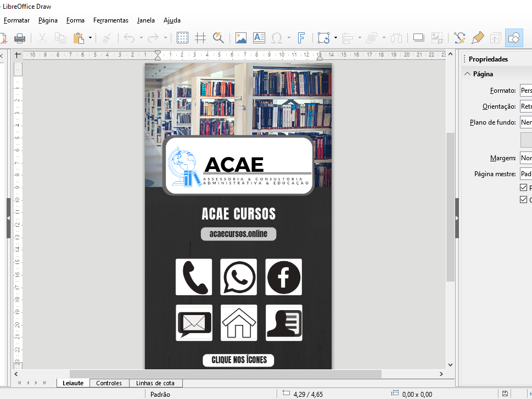
Task: Select the Rotate transformations tool icon
Action: pos(324,38)
